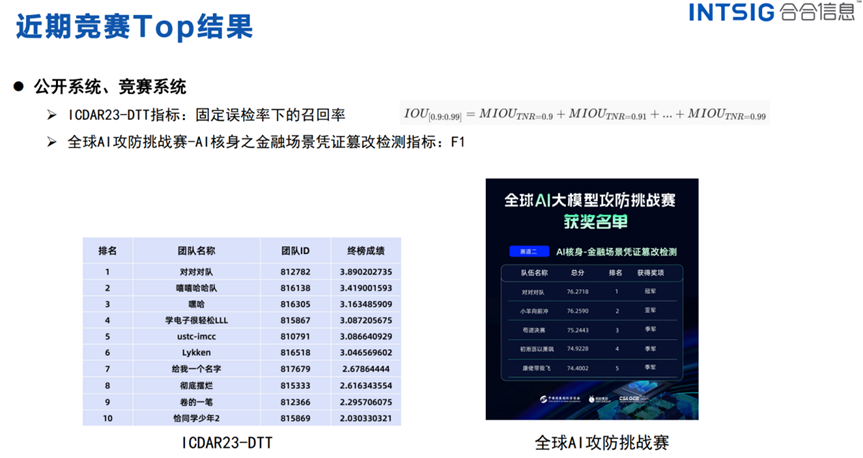Click score 3.890202735

(x=366, y=272)
